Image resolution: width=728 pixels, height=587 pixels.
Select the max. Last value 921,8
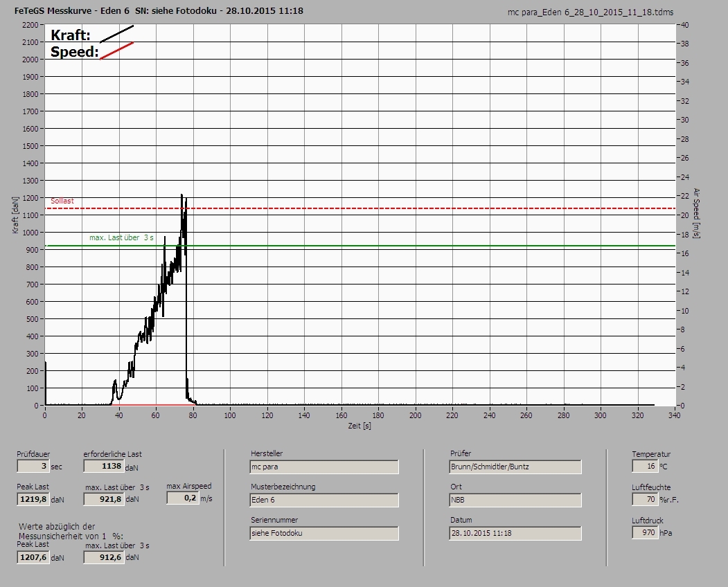pyautogui.click(x=103, y=499)
